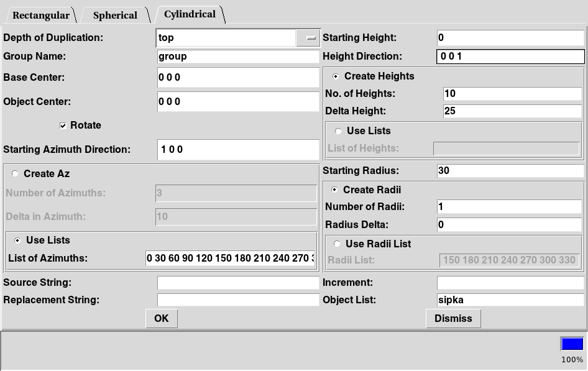Click the Starting Azimuth Direction field
The width and height of the screenshot is (588, 371).
click(238, 150)
